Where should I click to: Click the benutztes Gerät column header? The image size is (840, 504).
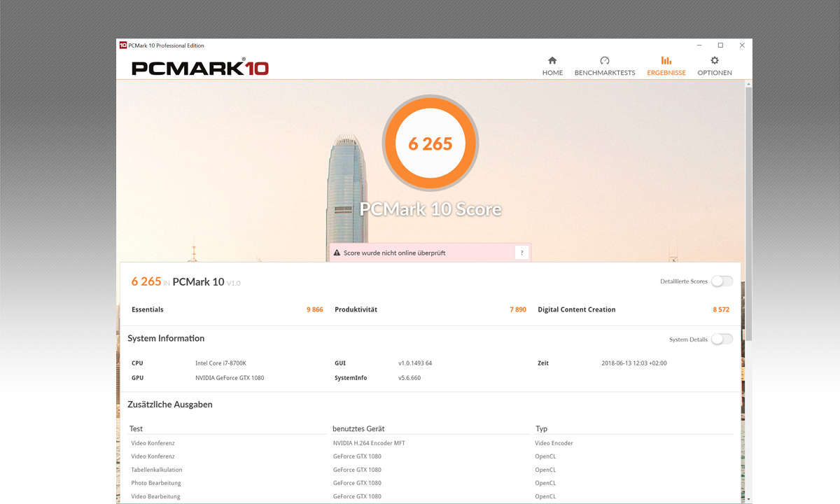[x=358, y=428]
